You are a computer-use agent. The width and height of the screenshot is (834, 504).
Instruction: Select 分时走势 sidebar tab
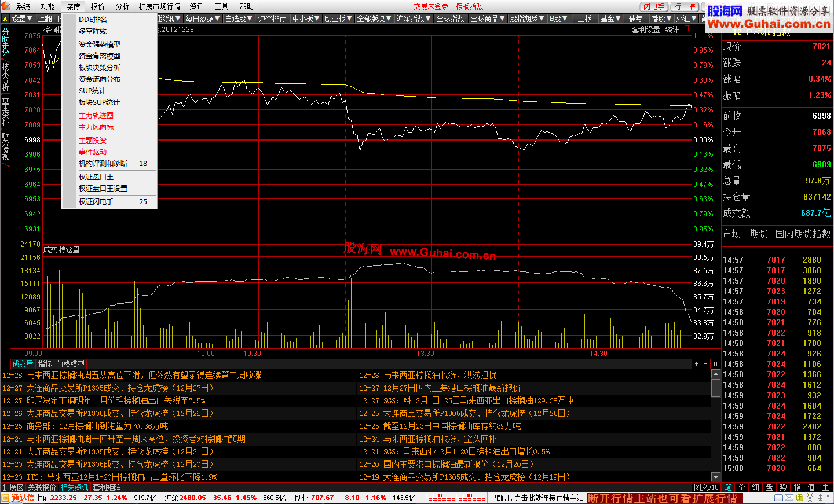coord(5,41)
